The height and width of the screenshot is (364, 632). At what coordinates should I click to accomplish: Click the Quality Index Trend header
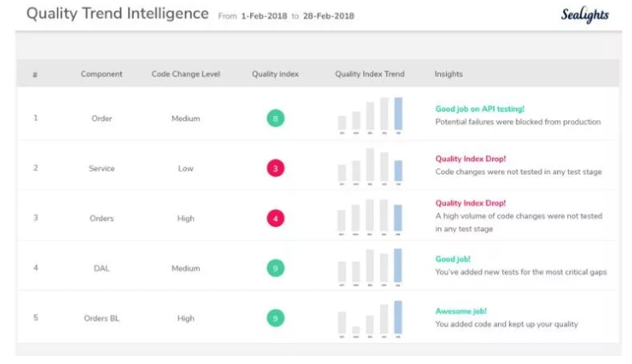[x=370, y=74]
